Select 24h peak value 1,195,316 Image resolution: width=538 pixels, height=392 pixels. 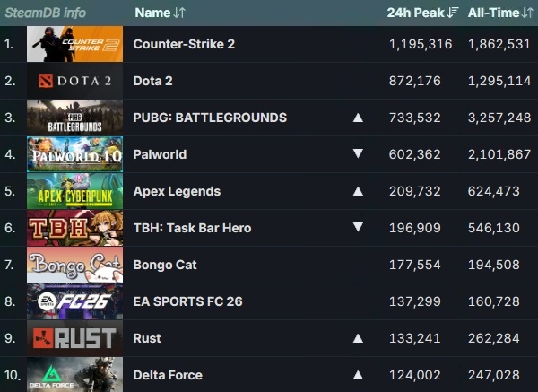point(421,44)
